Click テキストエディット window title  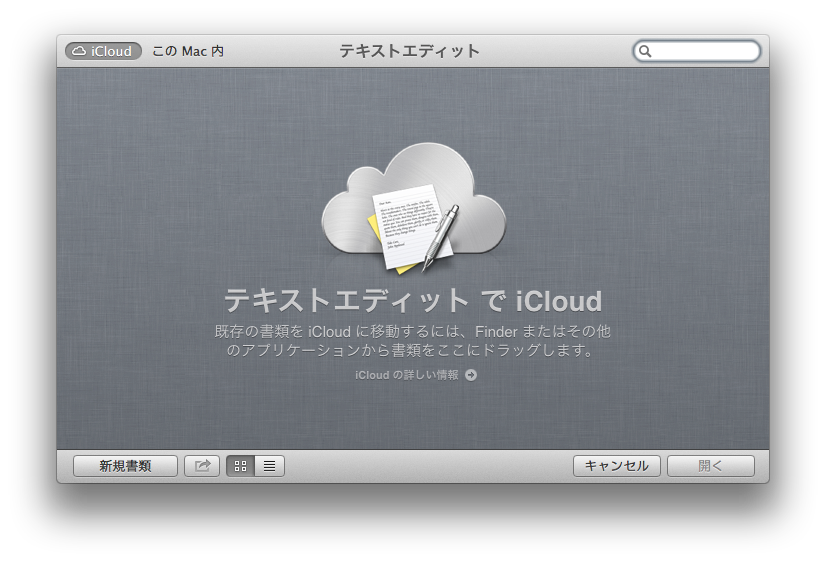pos(409,51)
